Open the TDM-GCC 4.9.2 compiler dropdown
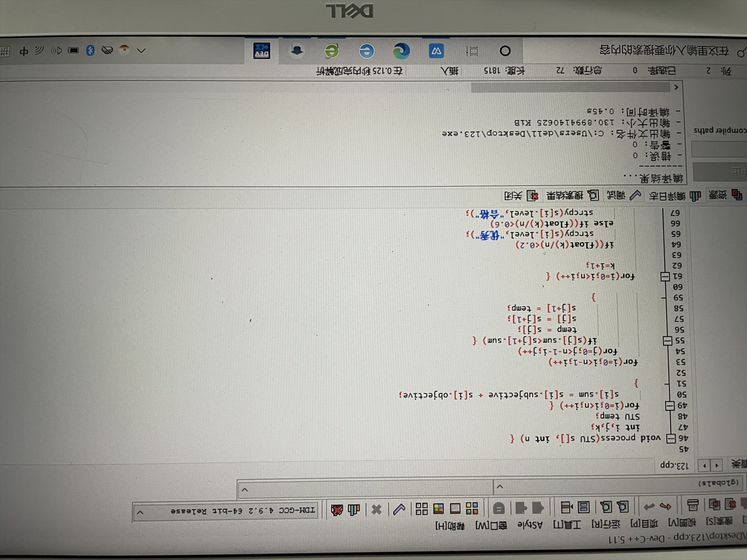Image resolution: width=747 pixels, height=560 pixels. click(x=140, y=513)
